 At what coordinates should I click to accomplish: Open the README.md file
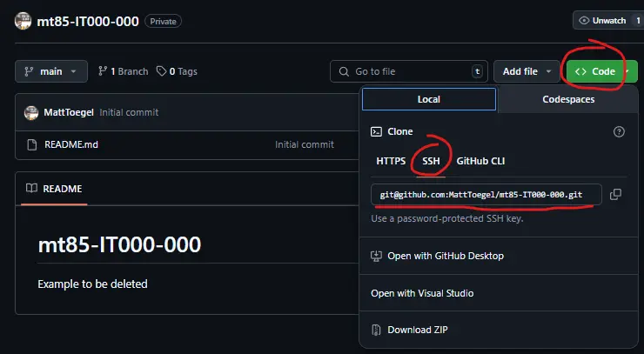[x=71, y=144]
